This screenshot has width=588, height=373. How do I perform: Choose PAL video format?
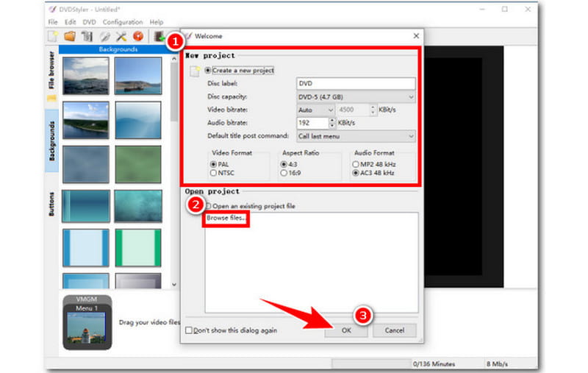click(213, 164)
